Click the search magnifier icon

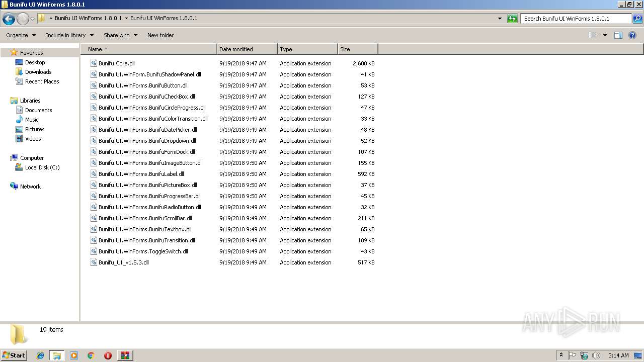tap(637, 19)
